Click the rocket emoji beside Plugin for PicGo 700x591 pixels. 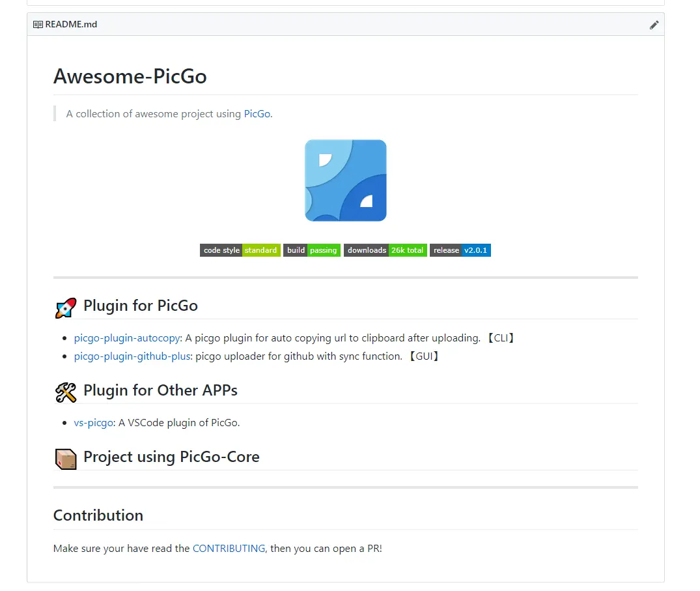(66, 308)
